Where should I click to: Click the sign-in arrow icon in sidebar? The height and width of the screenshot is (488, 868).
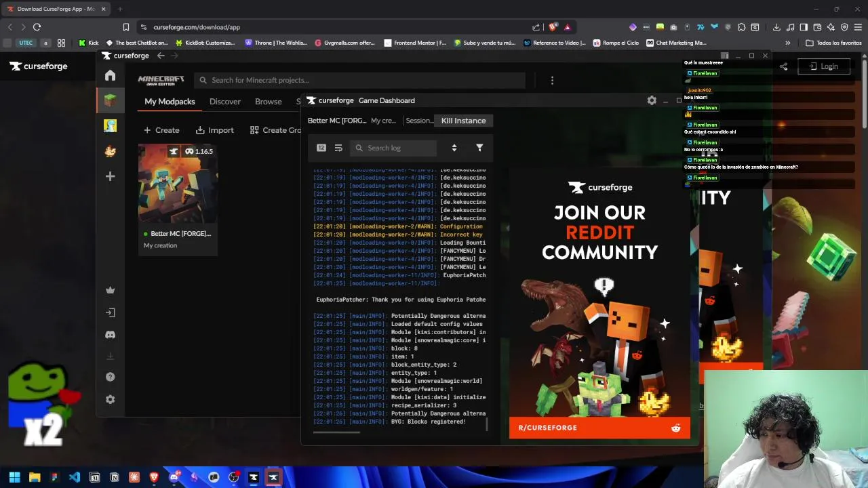tap(111, 312)
